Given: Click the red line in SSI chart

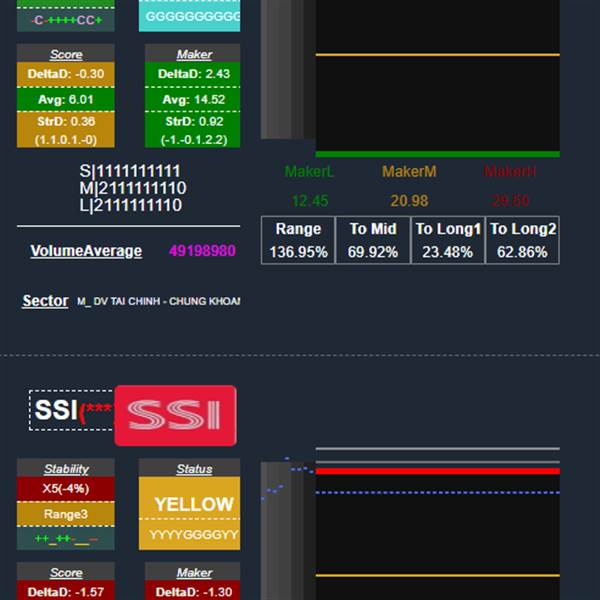Looking at the screenshot, I should 437,471.
